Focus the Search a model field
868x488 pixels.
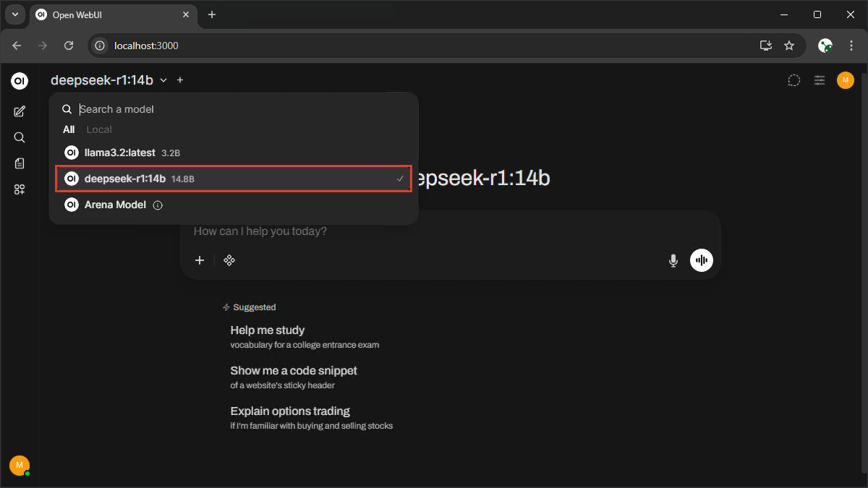pyautogui.click(x=243, y=109)
